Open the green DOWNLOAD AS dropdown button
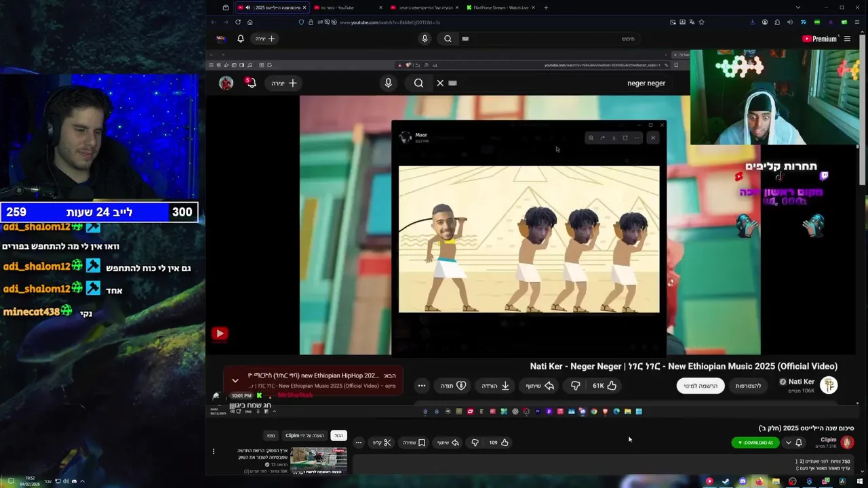The height and width of the screenshot is (488, 868). coord(756,443)
